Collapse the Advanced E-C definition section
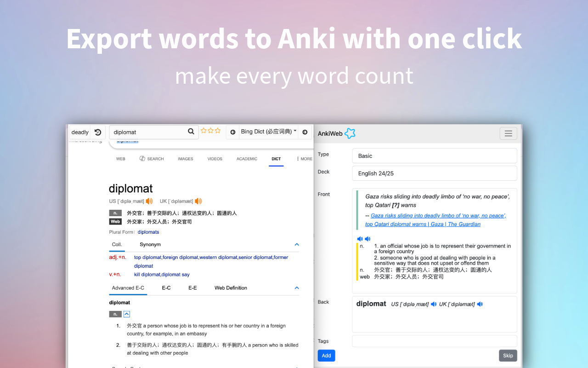 tap(297, 287)
